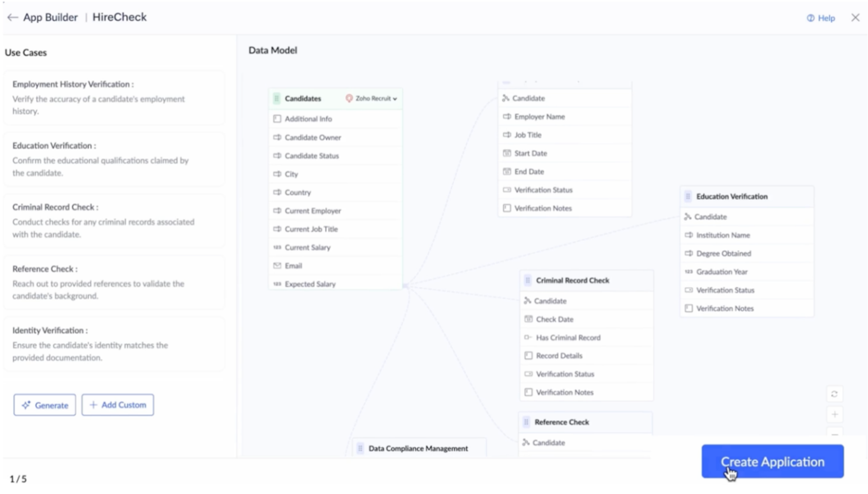Click the Criminal Record Check table icon
The image size is (868, 494).
[x=528, y=280]
